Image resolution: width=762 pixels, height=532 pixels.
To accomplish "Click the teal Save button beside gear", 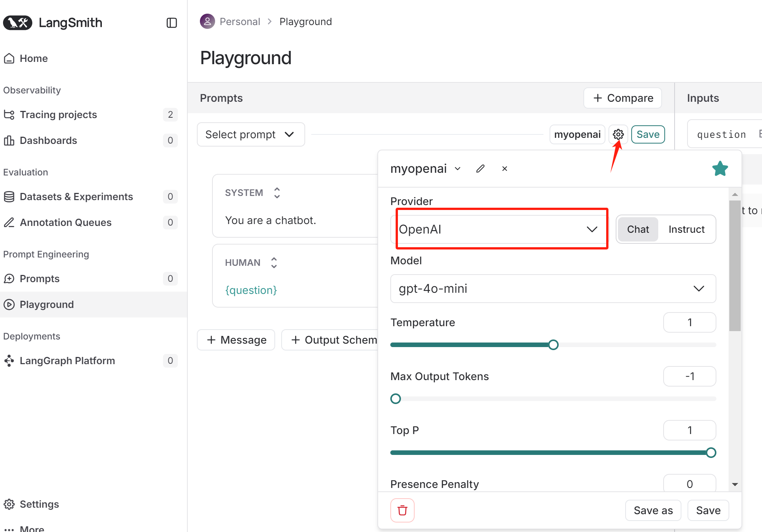I will 648,134.
